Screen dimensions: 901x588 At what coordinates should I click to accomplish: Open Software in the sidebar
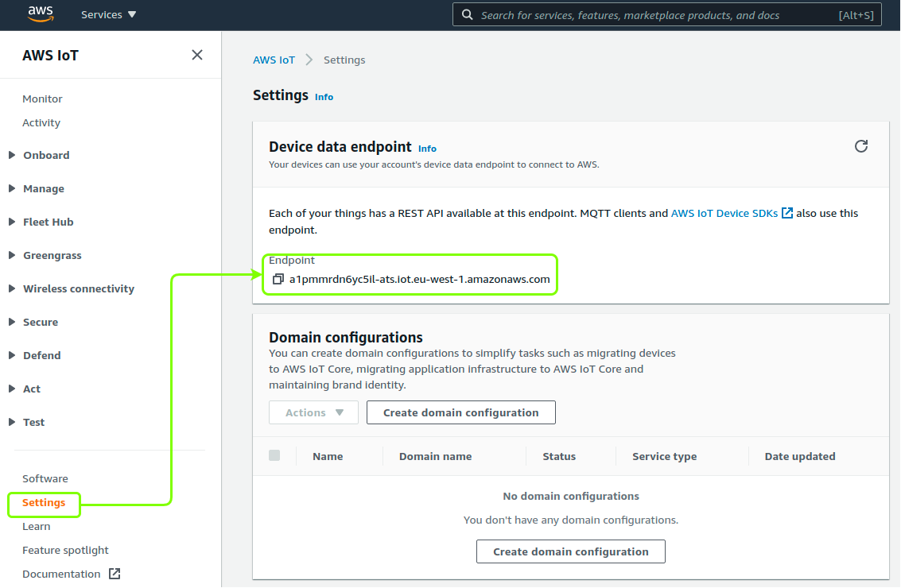click(45, 478)
